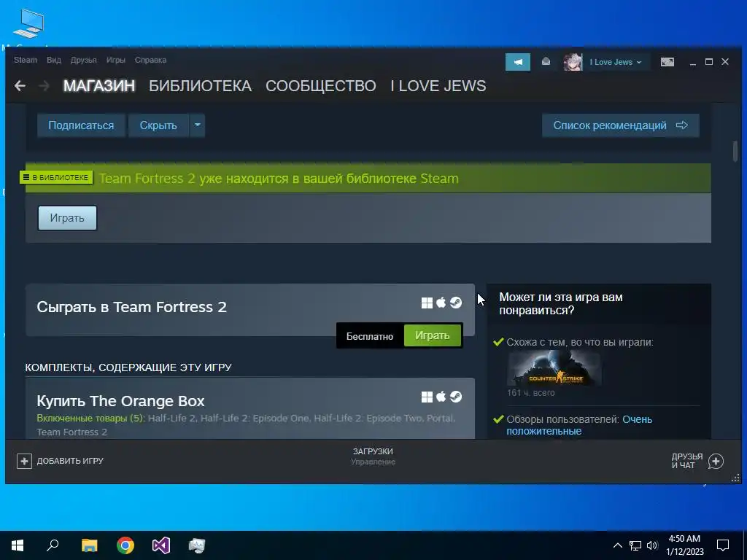Click the Apple platform icon next to Team Fortress 2
Image resolution: width=747 pixels, height=560 pixels.
click(441, 303)
